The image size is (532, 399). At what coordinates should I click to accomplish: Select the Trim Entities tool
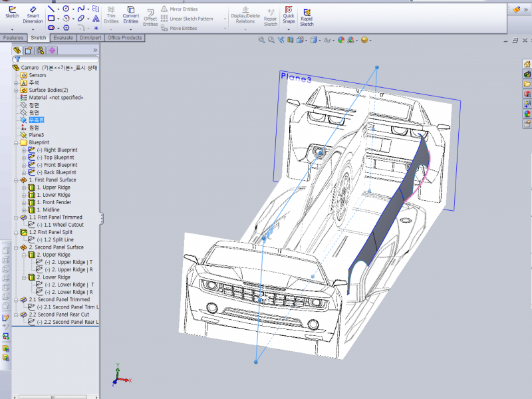(x=111, y=15)
